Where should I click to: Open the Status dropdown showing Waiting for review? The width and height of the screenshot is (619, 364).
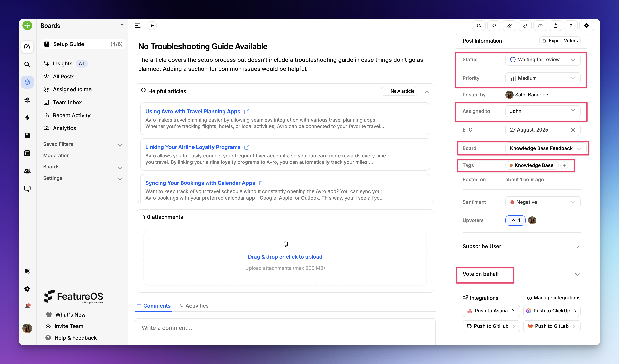(x=543, y=59)
